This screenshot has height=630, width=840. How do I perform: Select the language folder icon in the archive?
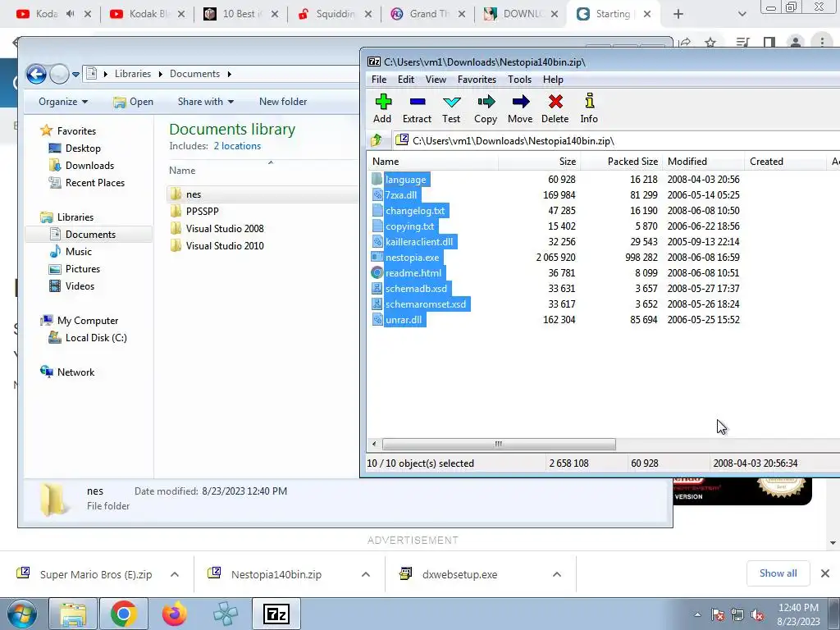[x=377, y=180]
